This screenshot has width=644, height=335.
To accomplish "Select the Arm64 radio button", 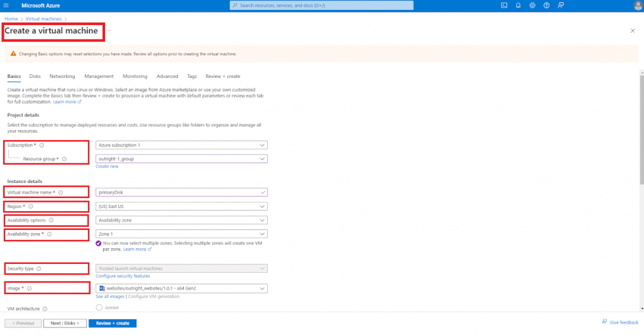I will [x=99, y=307].
